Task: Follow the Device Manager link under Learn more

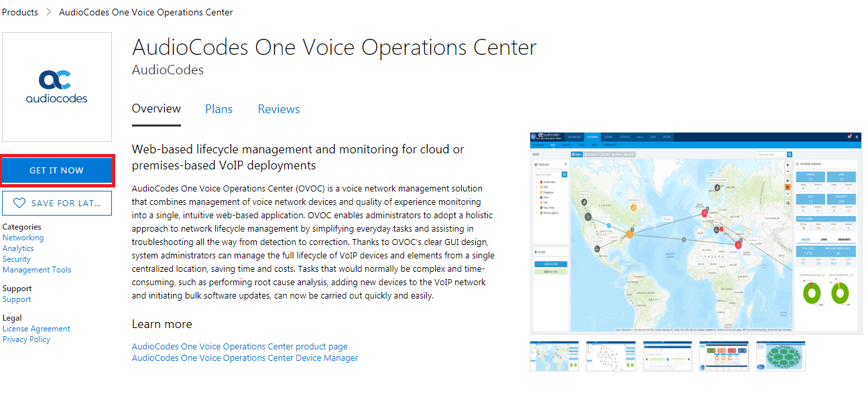Action: pyautogui.click(x=245, y=358)
